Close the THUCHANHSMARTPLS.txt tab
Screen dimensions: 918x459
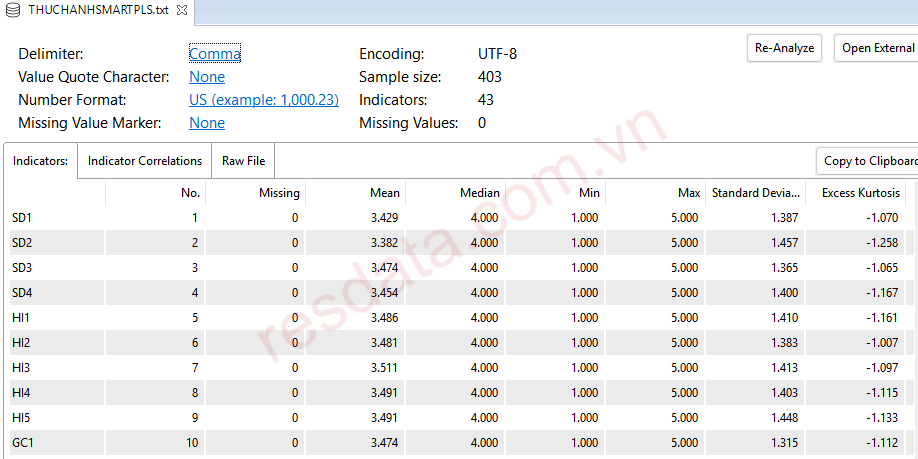pos(181,10)
